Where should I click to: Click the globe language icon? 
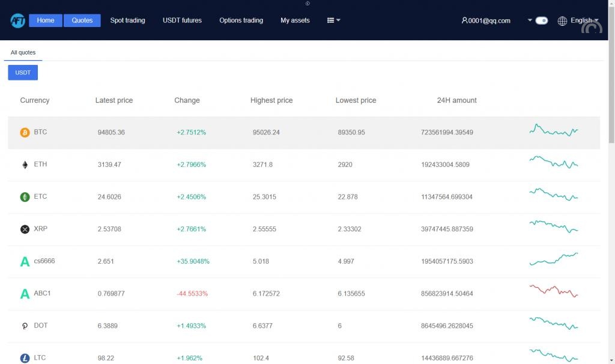pyautogui.click(x=562, y=21)
